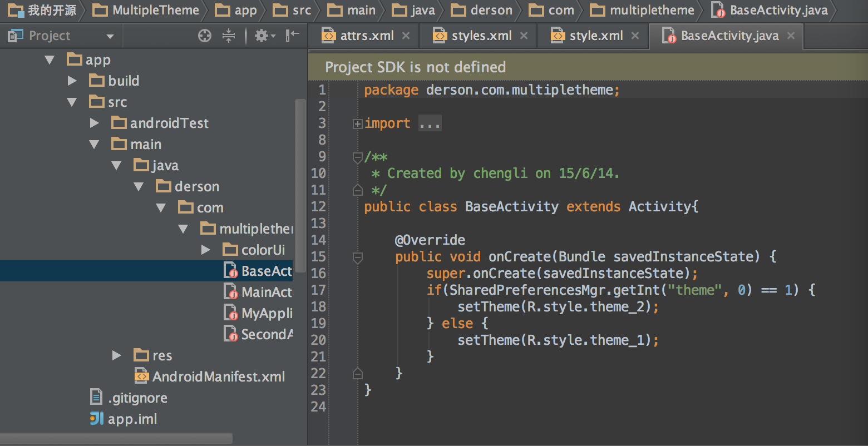Collapse the multipletheme package node

(x=184, y=229)
